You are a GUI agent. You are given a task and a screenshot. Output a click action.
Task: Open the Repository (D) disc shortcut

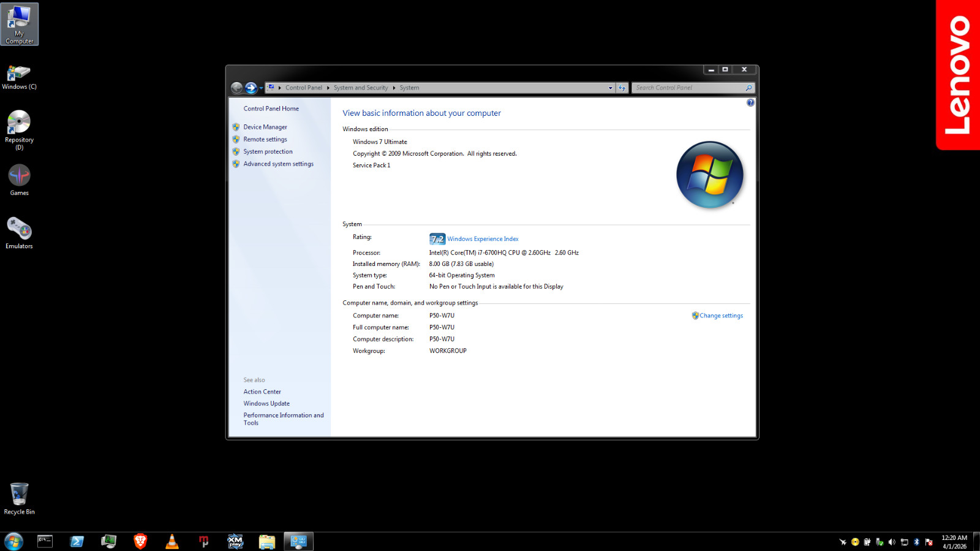click(19, 130)
